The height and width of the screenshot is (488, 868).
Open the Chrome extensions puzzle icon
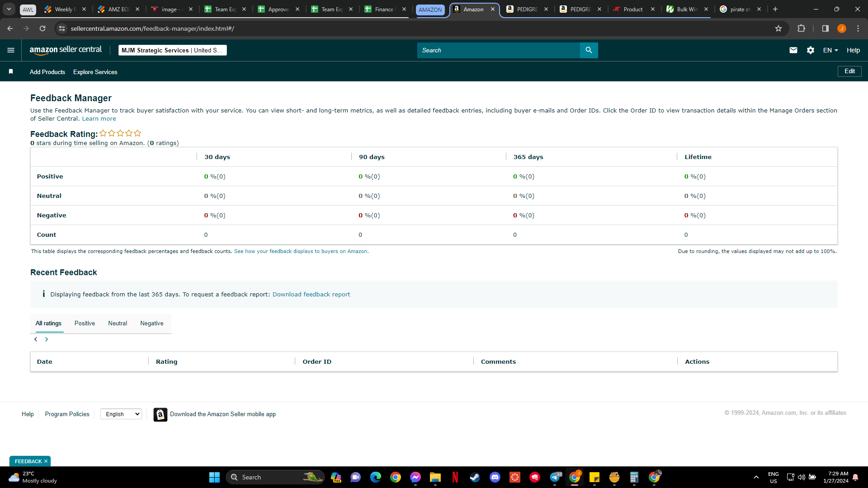pos(801,28)
